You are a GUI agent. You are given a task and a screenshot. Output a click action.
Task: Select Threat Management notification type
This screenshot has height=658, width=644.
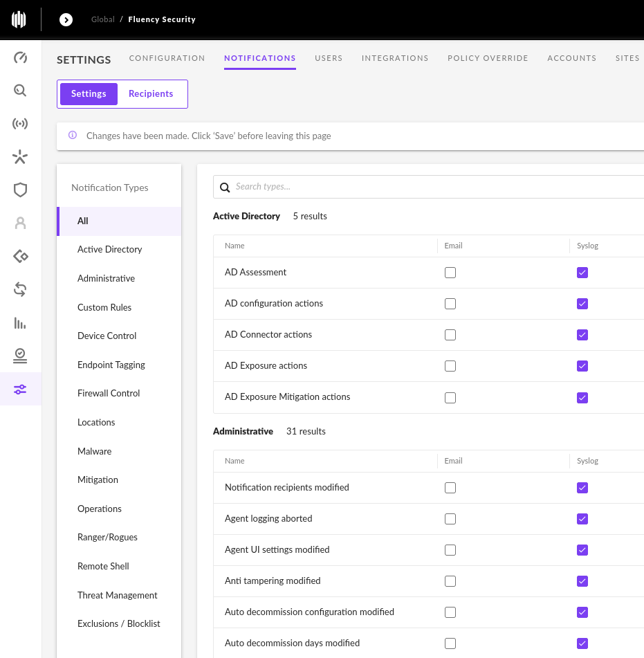click(118, 595)
